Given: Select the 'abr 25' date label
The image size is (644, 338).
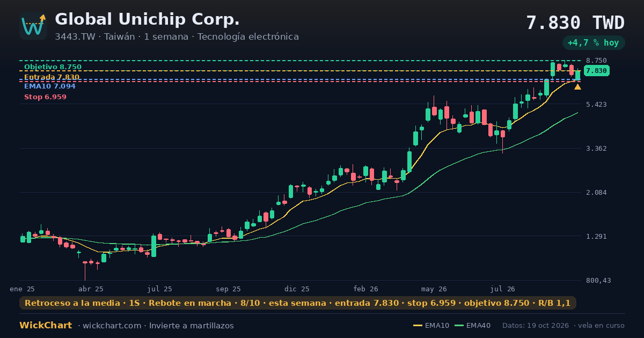Looking at the screenshot, I should (91, 289).
